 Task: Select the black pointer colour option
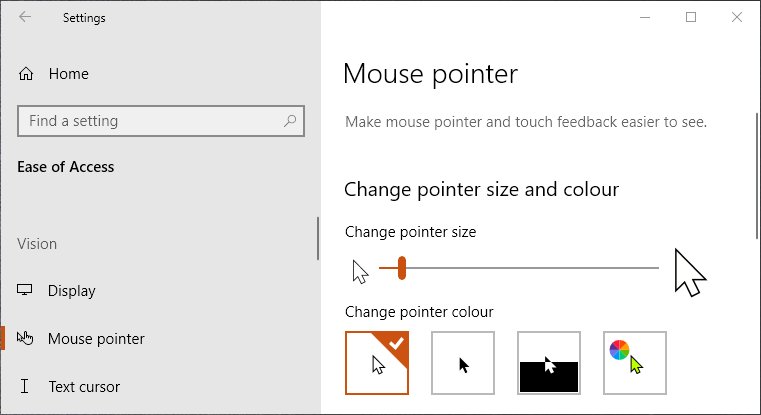(x=463, y=363)
